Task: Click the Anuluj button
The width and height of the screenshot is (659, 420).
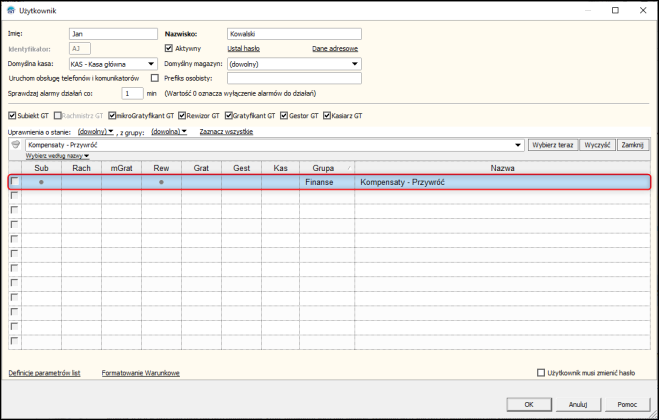Action: coord(578,404)
